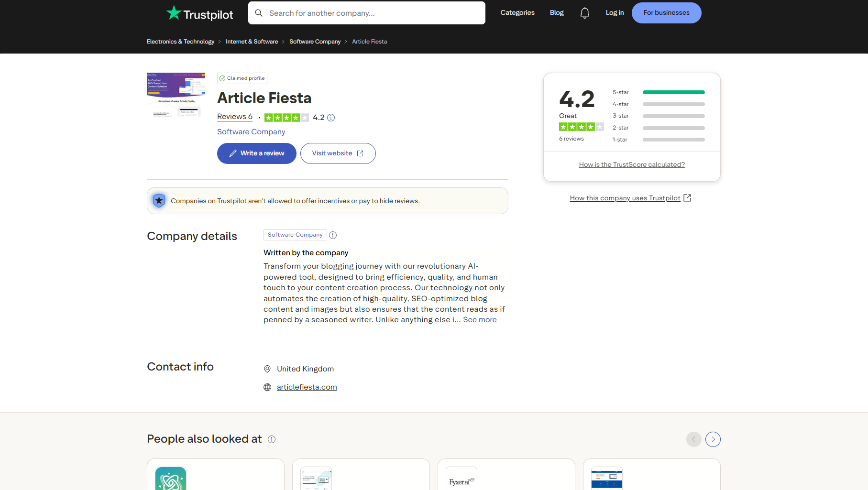The width and height of the screenshot is (868, 490).
Task: Click the info icon beside the 4.2 rating
Action: pos(331,118)
